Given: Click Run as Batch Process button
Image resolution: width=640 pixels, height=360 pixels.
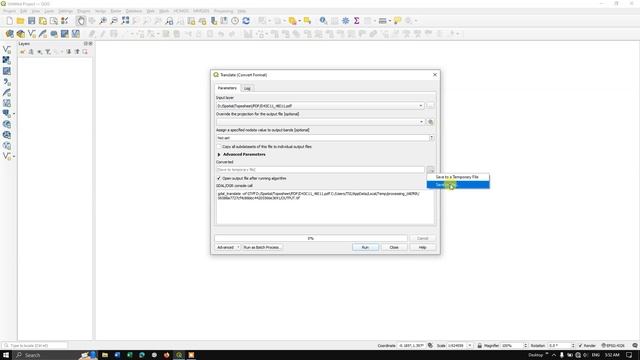Looking at the screenshot, I should coord(261,247).
